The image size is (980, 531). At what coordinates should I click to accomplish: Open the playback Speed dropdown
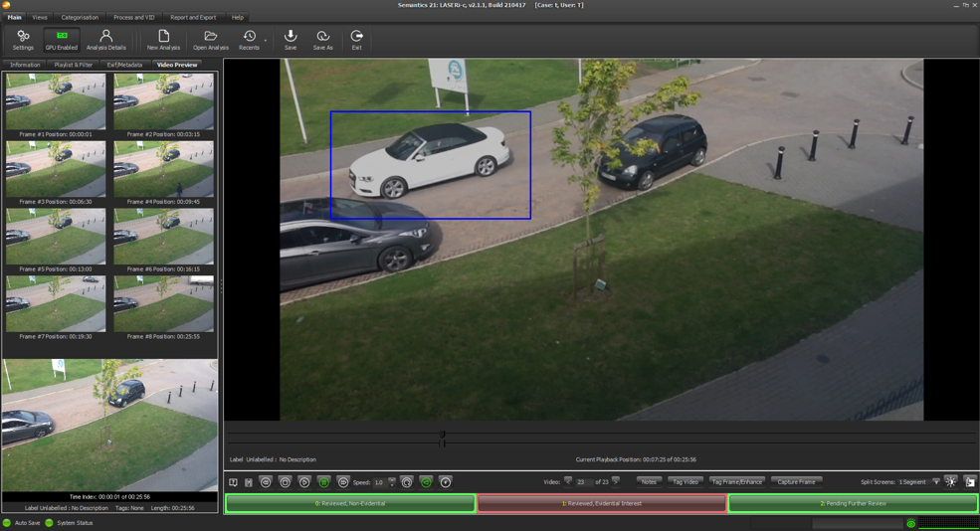(392, 482)
